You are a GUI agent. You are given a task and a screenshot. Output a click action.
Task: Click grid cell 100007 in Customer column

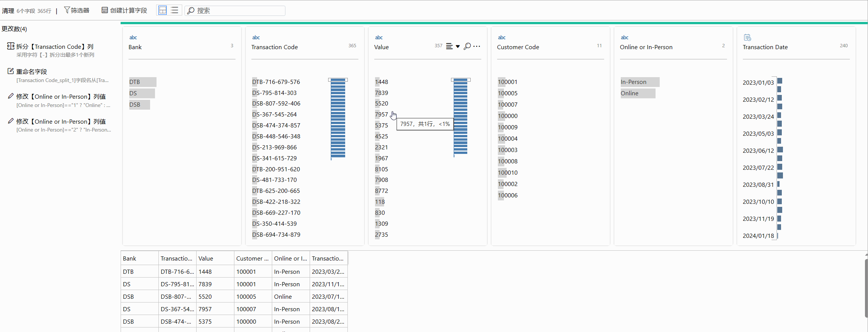[253, 309]
